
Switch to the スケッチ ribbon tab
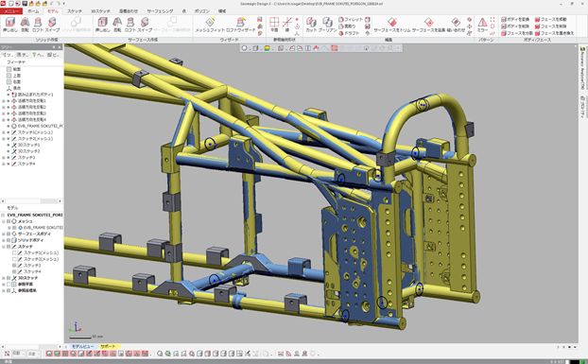pyautogui.click(x=75, y=11)
